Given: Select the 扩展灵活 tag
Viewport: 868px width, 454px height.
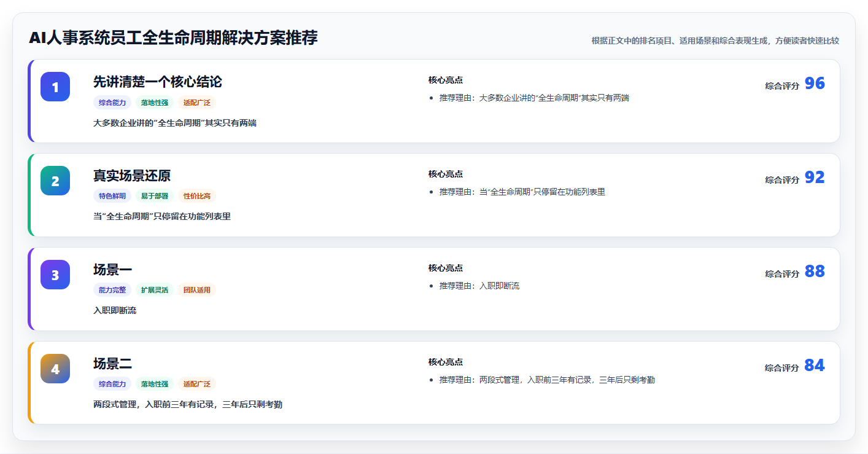Looking at the screenshot, I should click(155, 291).
